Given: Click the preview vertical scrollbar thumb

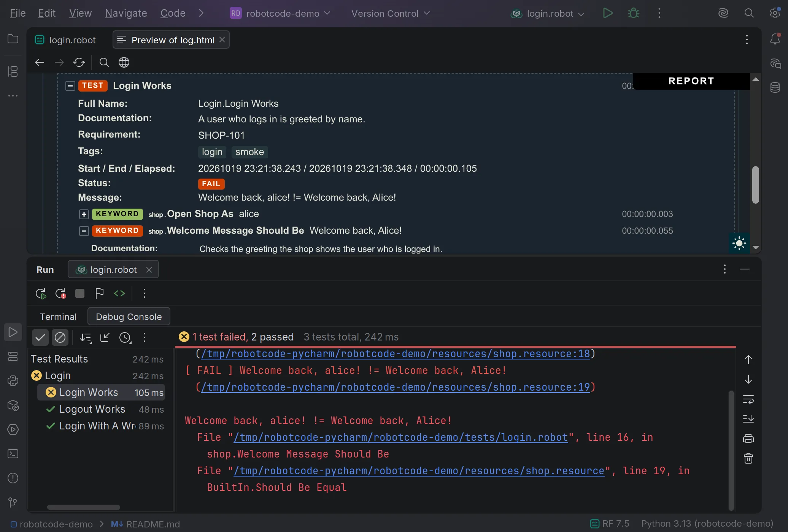Looking at the screenshot, I should pyautogui.click(x=756, y=184).
